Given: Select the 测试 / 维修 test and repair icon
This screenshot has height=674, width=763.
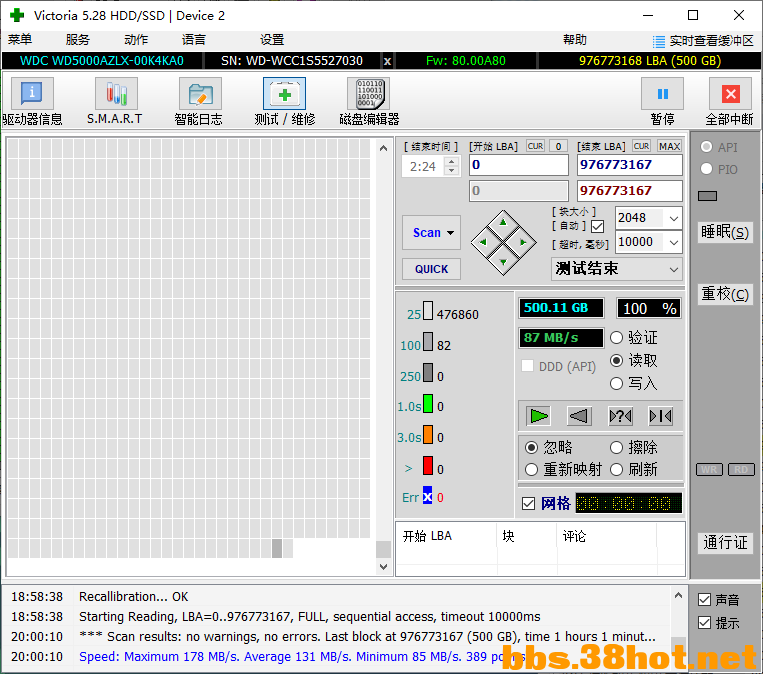Looking at the screenshot, I should (284, 93).
